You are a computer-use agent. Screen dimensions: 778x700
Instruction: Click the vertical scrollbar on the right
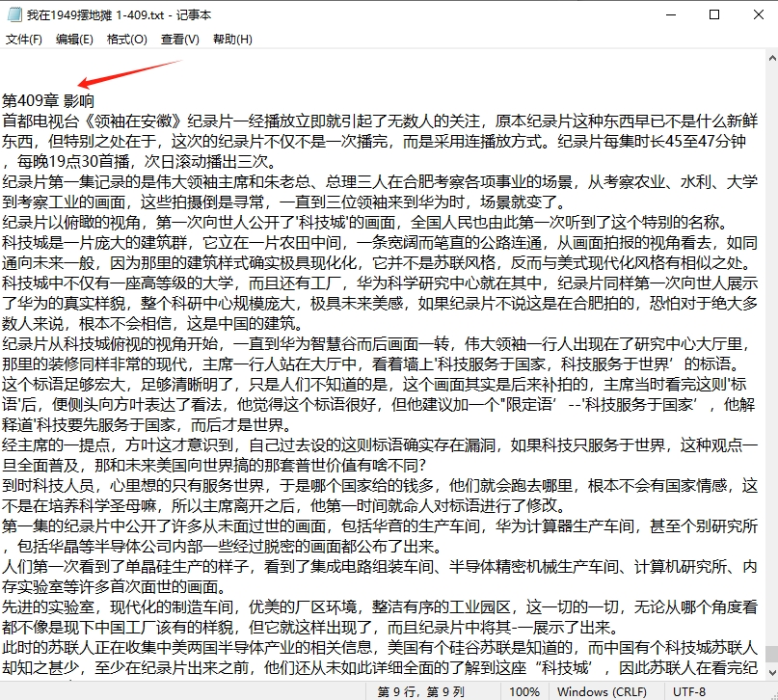[x=771, y=289]
